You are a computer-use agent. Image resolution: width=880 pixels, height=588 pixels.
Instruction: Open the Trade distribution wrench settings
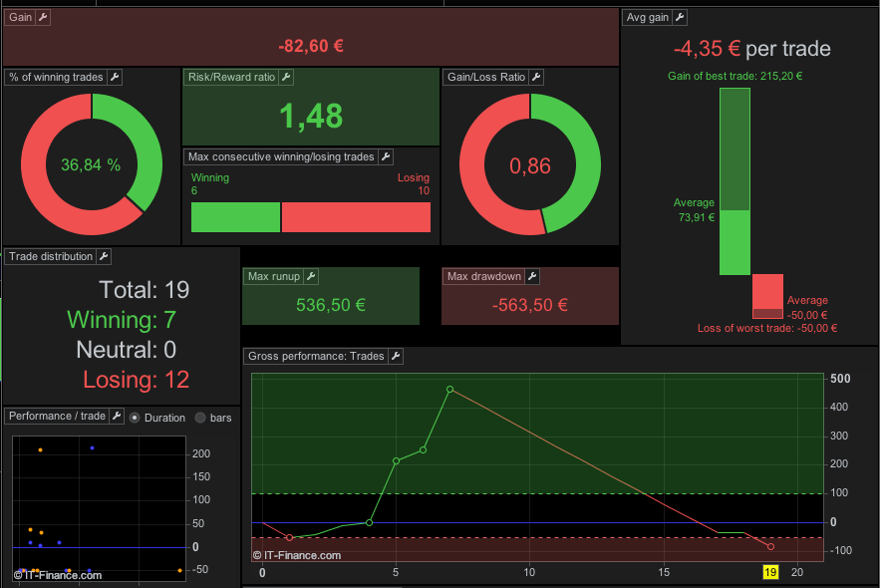(x=104, y=256)
